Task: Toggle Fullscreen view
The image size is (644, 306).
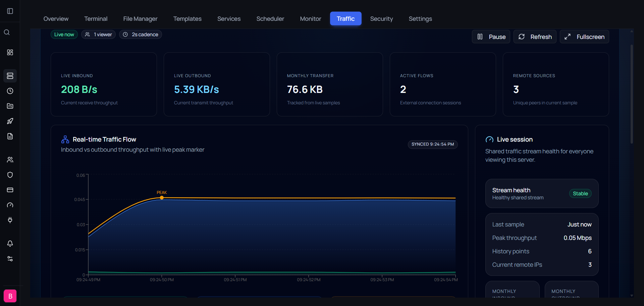Action: click(584, 37)
